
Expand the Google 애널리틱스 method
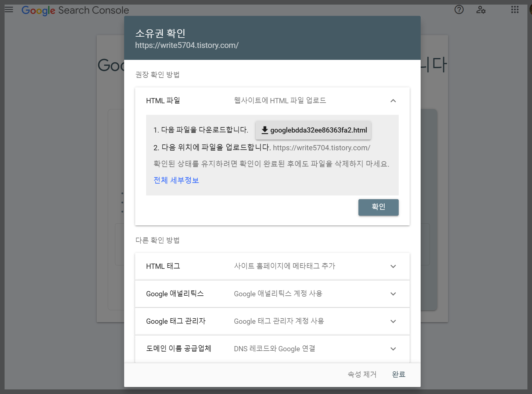(x=393, y=294)
